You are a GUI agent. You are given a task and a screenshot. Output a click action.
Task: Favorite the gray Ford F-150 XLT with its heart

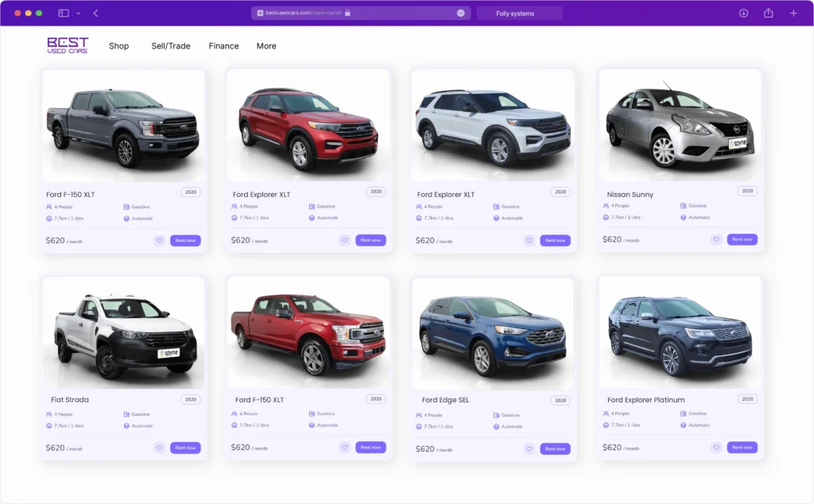pos(159,240)
